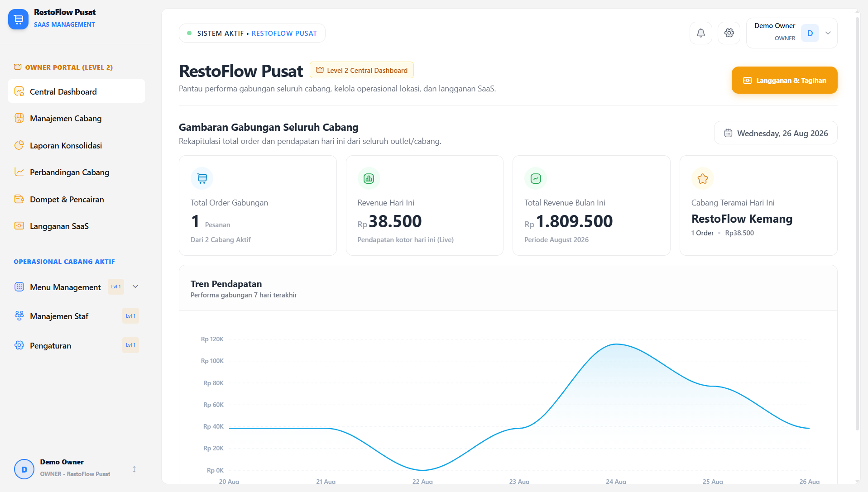Go to Manajemen Cabang menu item
The height and width of the screenshot is (492, 868).
point(77,118)
